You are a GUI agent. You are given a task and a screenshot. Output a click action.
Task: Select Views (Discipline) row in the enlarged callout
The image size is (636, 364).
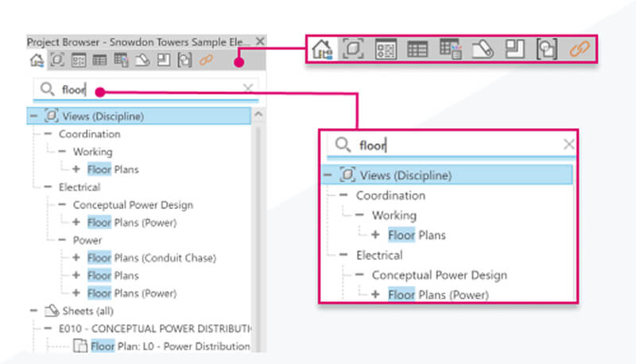pyautogui.click(x=448, y=175)
